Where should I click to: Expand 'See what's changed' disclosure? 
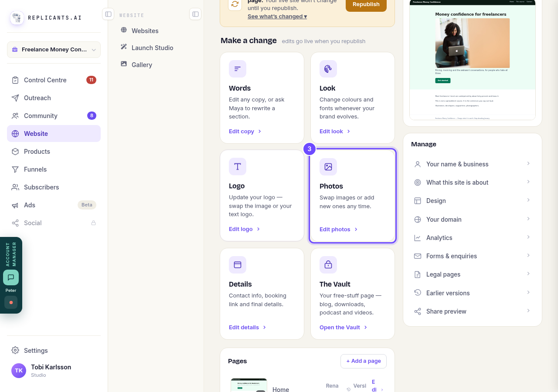(x=277, y=17)
